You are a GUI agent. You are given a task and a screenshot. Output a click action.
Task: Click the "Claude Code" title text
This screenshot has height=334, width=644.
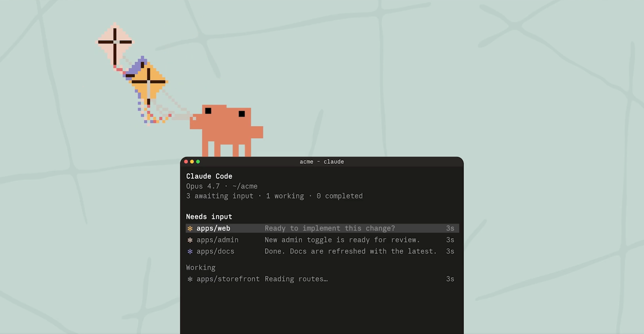pos(209,176)
